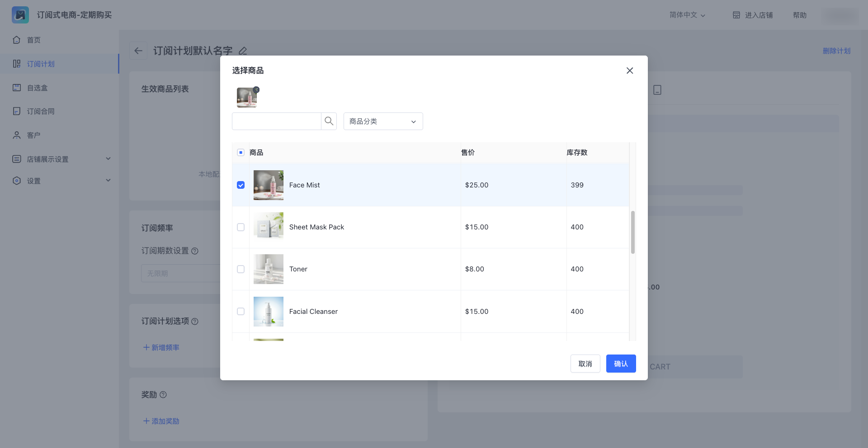This screenshot has height=448, width=868.
Task: Click the 删除计划 link
Action: pyautogui.click(x=836, y=51)
